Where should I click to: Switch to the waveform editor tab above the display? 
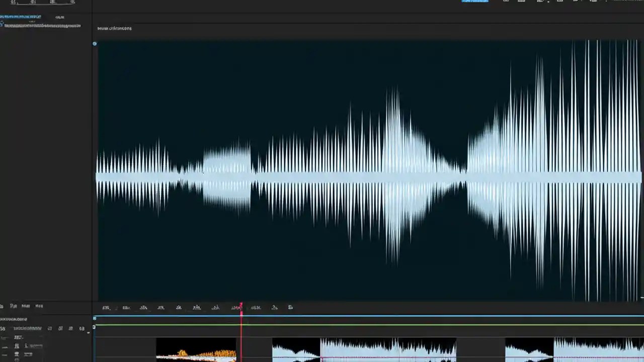click(x=114, y=28)
